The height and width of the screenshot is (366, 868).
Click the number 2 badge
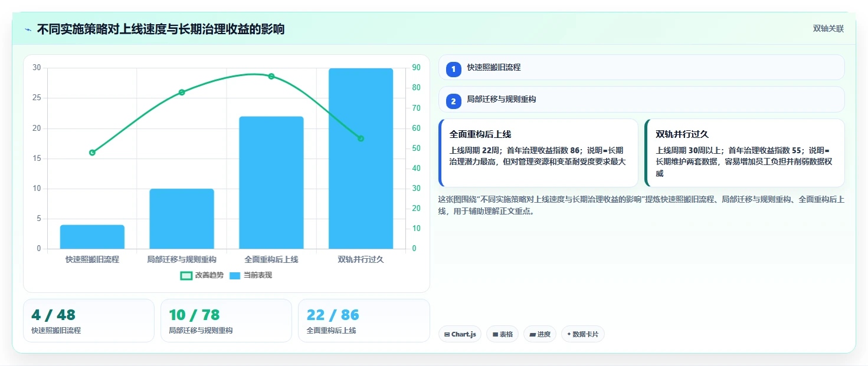[453, 101]
